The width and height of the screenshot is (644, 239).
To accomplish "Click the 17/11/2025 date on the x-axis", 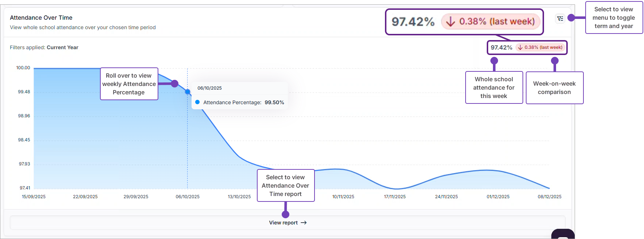I will 395,197.
